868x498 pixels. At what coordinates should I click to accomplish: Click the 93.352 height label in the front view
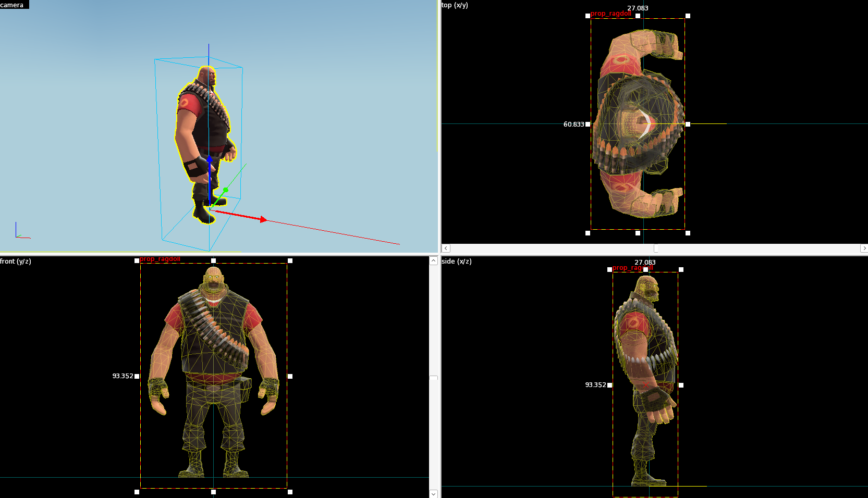(123, 376)
